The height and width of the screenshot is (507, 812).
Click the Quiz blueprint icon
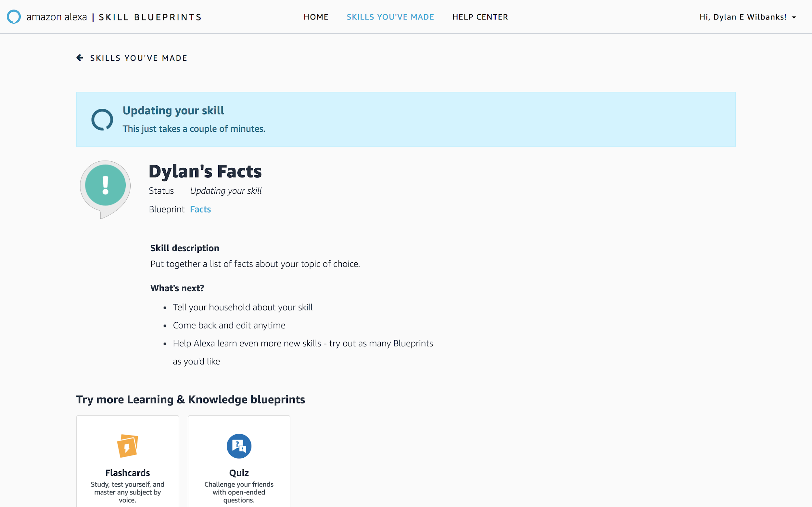(x=239, y=445)
